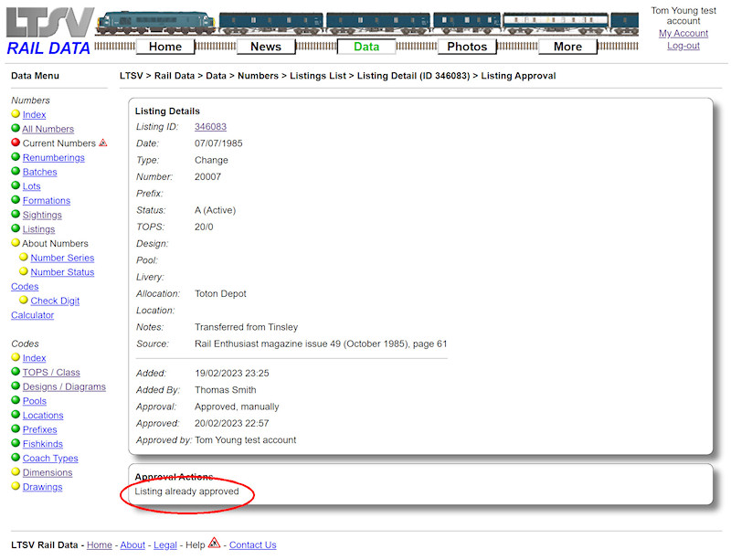Open the Photos tab
Screen dimensions: 731x560
[467, 46]
